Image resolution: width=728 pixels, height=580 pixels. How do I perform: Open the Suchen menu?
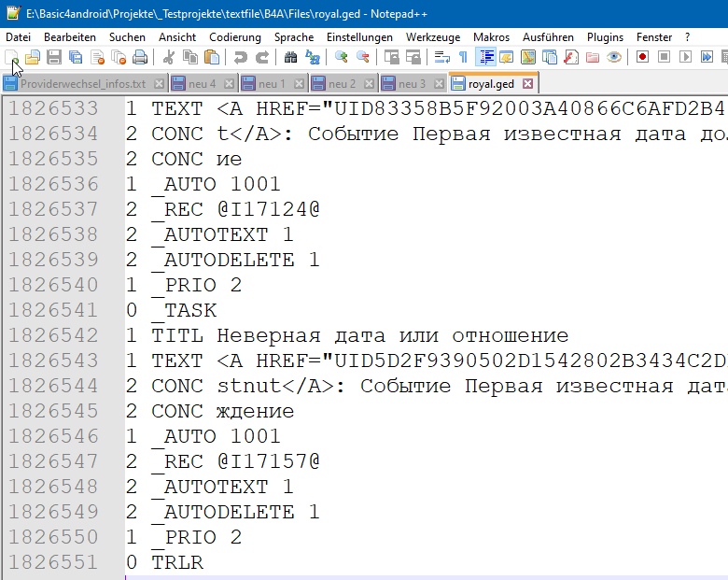click(x=127, y=37)
